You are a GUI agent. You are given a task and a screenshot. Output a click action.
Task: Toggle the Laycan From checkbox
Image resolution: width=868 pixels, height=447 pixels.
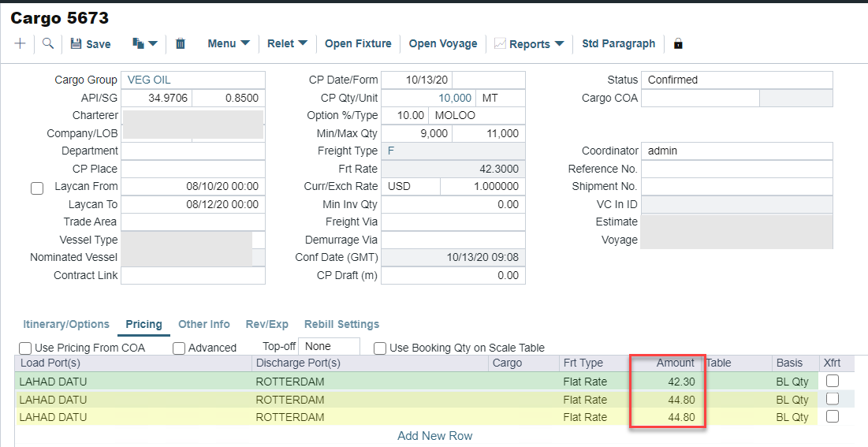[x=37, y=188]
